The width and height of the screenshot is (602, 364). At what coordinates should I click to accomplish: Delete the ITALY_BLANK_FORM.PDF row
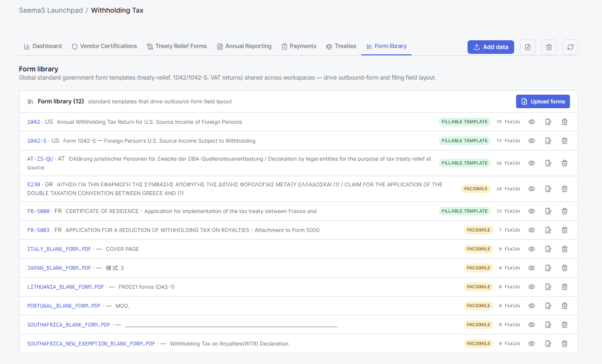[x=565, y=249]
